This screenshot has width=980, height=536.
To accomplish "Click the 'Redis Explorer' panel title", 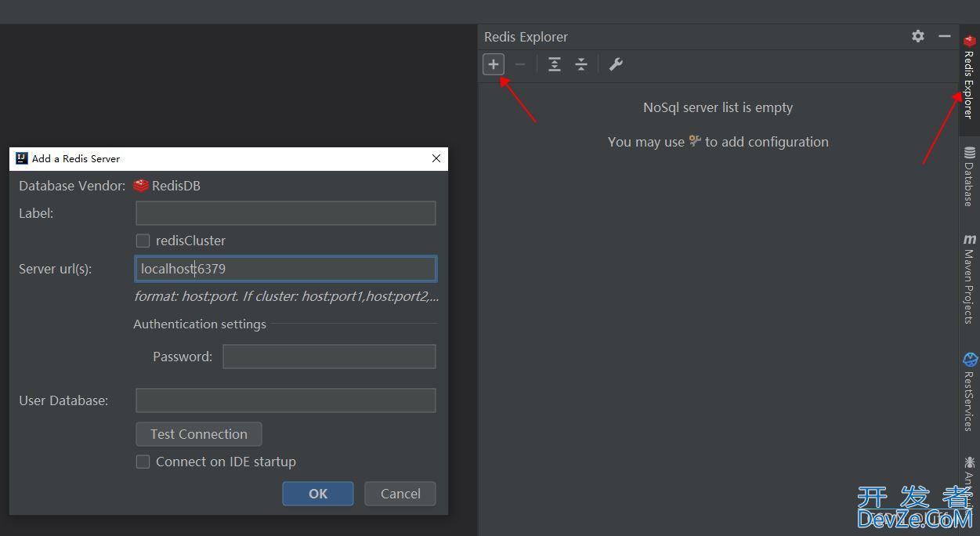I will 526,37.
